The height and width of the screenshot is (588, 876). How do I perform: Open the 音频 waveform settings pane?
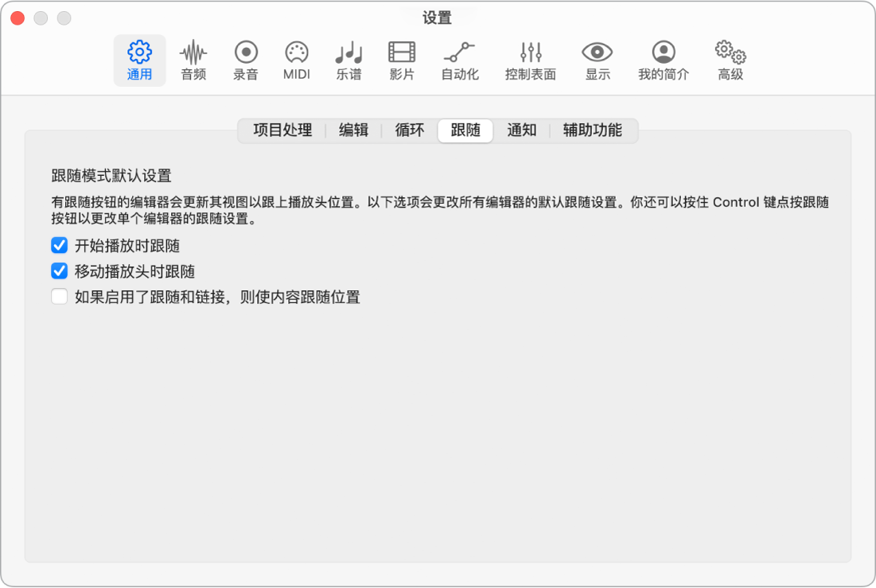193,60
